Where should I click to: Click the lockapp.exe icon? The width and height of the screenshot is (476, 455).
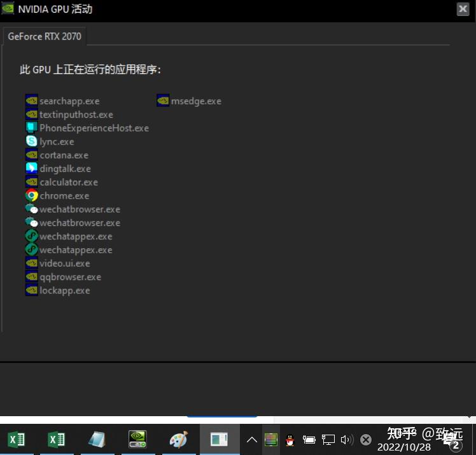pyautogui.click(x=32, y=290)
